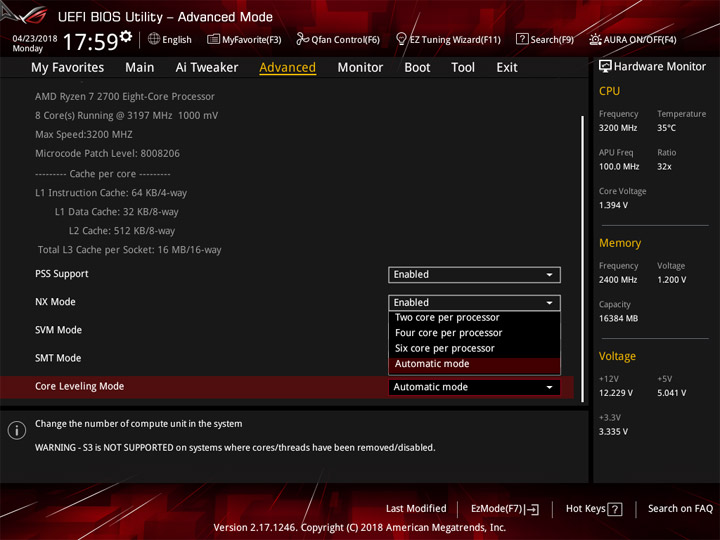Switch to the Tool tab
The height and width of the screenshot is (540, 720).
[x=463, y=68]
